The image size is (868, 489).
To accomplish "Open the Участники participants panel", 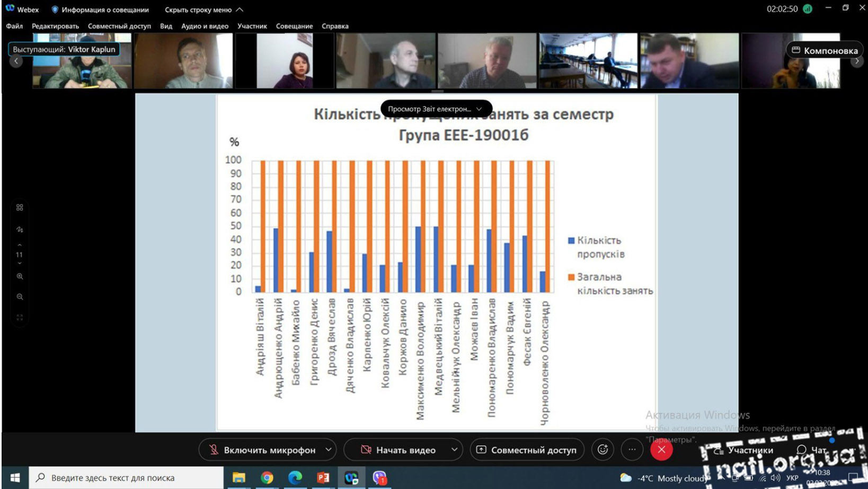I will click(x=743, y=450).
